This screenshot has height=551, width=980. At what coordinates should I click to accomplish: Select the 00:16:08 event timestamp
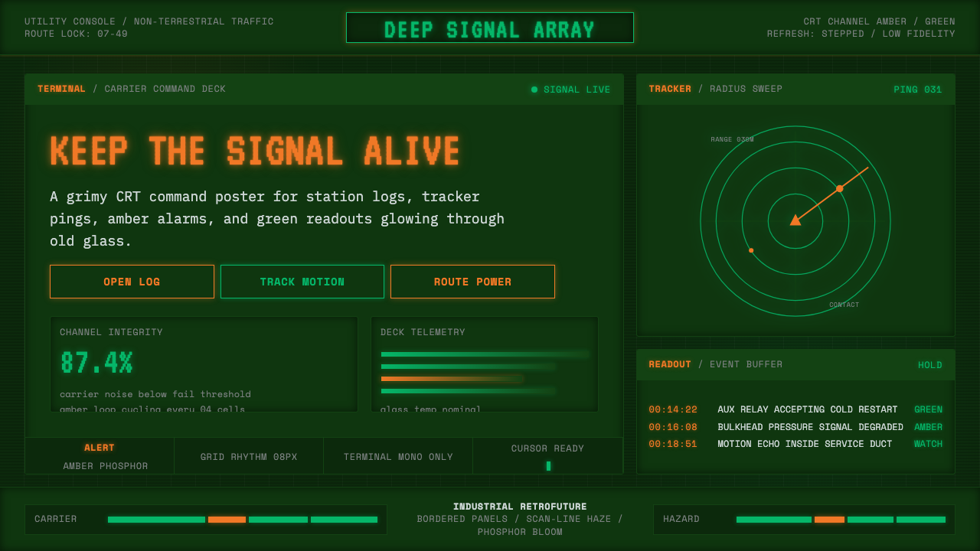pyautogui.click(x=673, y=427)
